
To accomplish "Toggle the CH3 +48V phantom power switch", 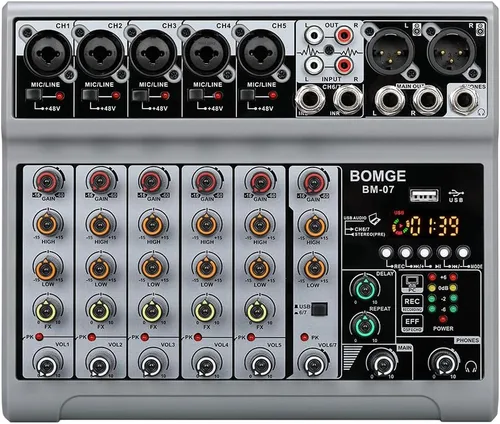I will tap(140, 96).
